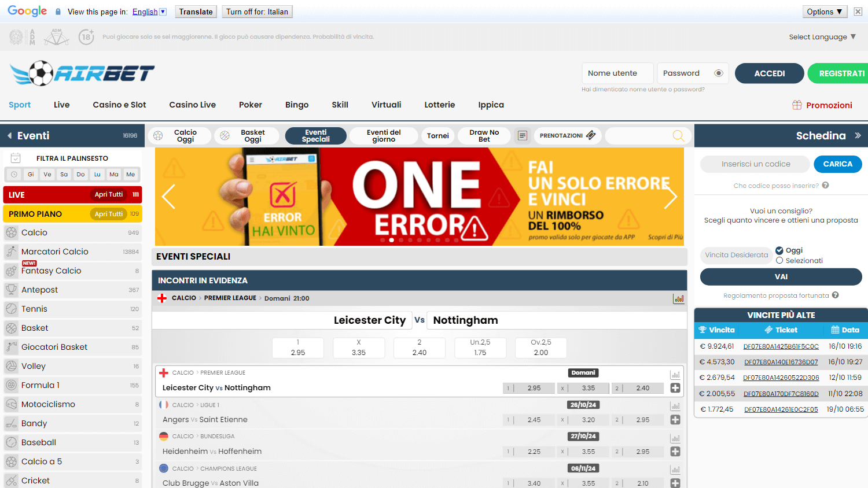The height and width of the screenshot is (488, 868).
Task: Expand Marcatori Calcio category
Action: click(x=72, y=252)
